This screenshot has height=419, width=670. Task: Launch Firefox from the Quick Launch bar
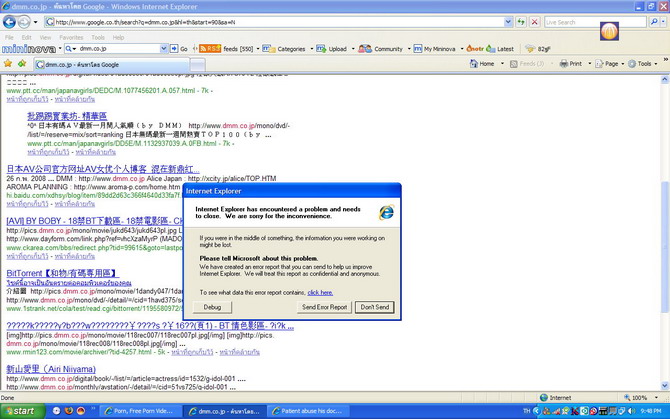[x=68, y=411]
